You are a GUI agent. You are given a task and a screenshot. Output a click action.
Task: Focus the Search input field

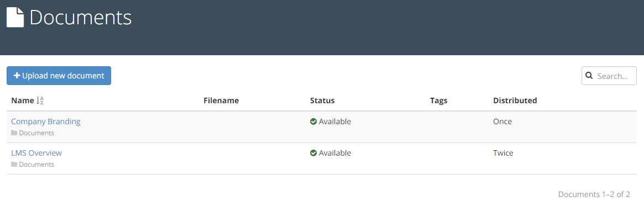point(609,76)
